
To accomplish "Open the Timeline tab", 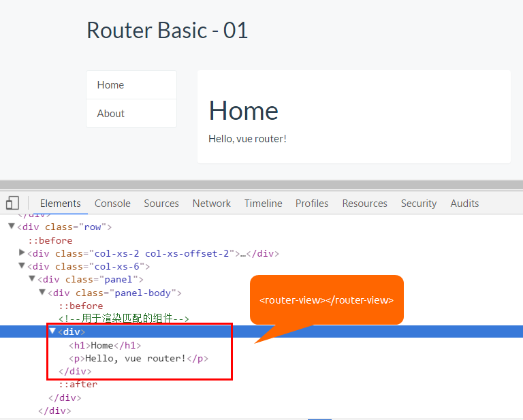I will [x=263, y=204].
